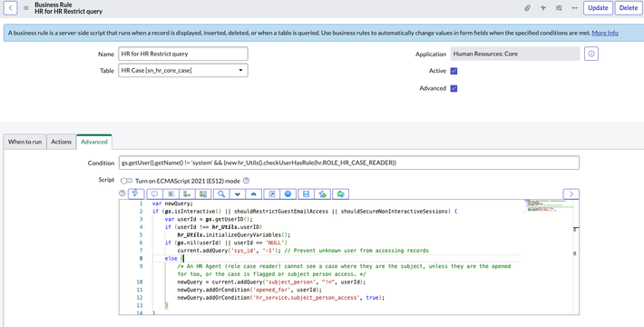The image size is (644, 327).
Task: Uncheck the Advanced checkbox
Action: [x=454, y=88]
